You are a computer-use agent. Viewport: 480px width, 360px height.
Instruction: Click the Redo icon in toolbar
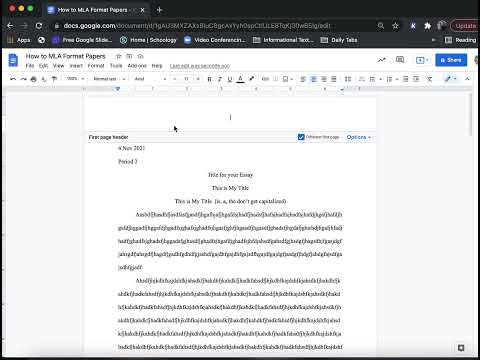23,79
